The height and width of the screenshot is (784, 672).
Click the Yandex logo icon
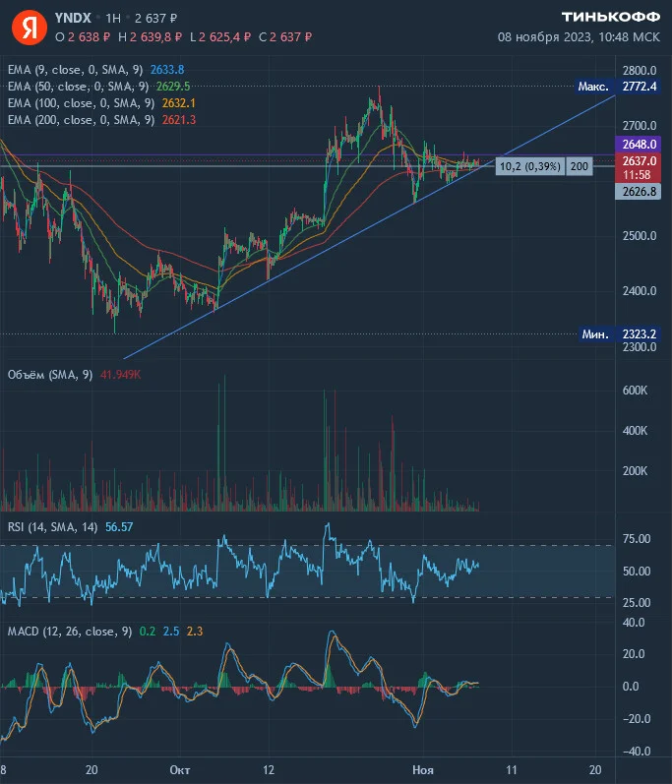point(29,27)
